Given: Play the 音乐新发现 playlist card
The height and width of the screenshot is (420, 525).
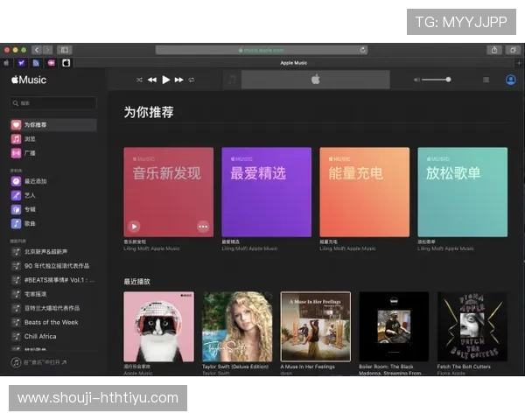Looking at the screenshot, I should [134, 227].
